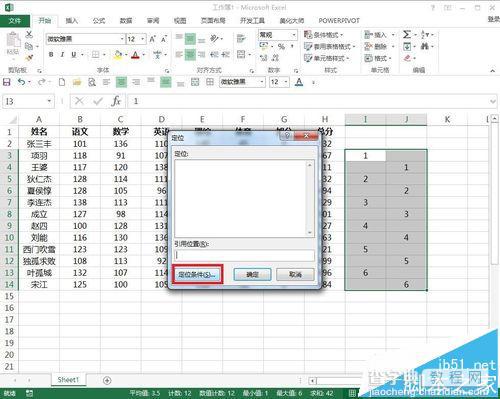Click the Find and Select binoculars icon
500x399 pixels.
click(x=424, y=46)
